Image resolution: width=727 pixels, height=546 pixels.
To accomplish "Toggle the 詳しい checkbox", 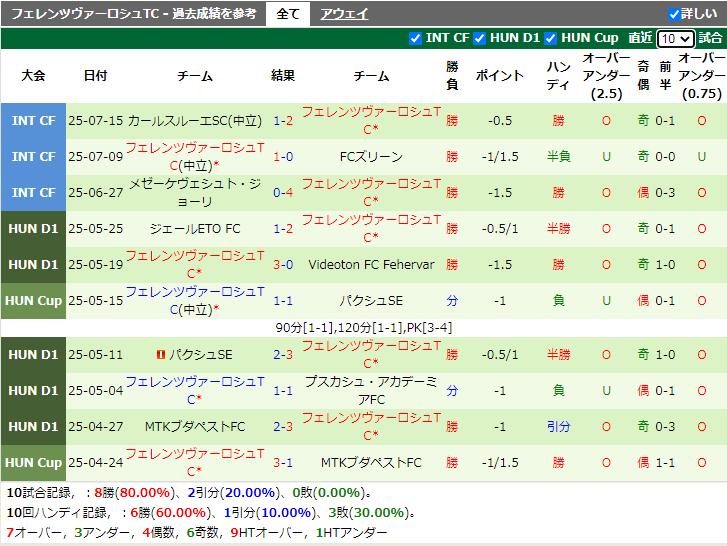I will 674,14.
